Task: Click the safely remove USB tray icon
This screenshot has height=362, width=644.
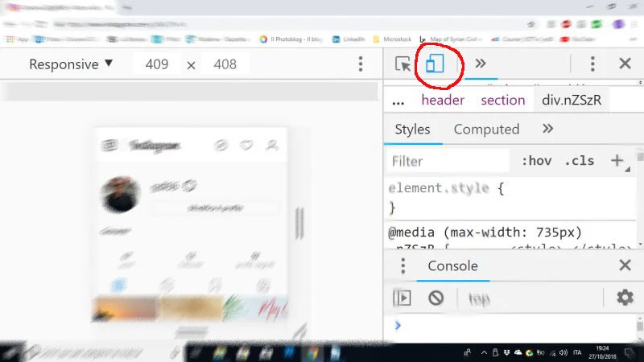Action: coord(495,352)
